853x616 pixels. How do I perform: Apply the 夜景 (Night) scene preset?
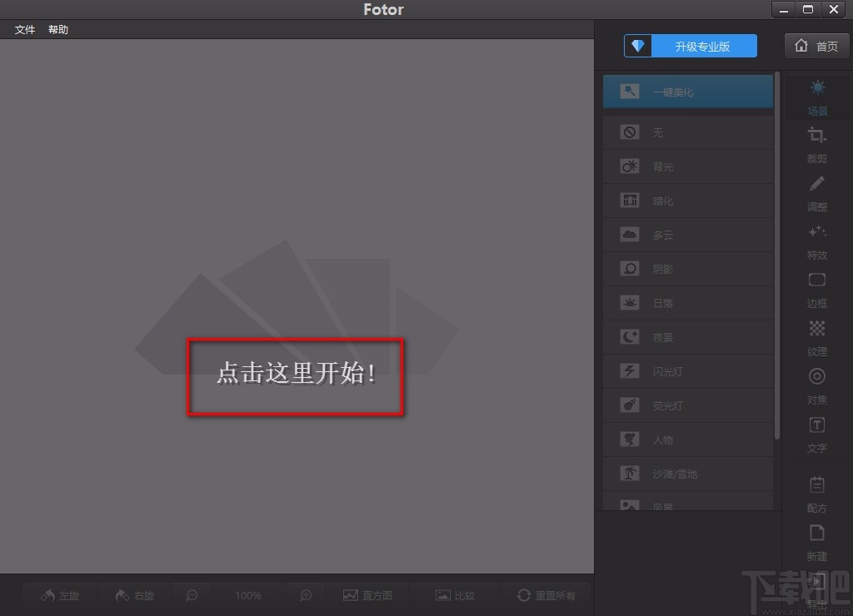tap(688, 336)
